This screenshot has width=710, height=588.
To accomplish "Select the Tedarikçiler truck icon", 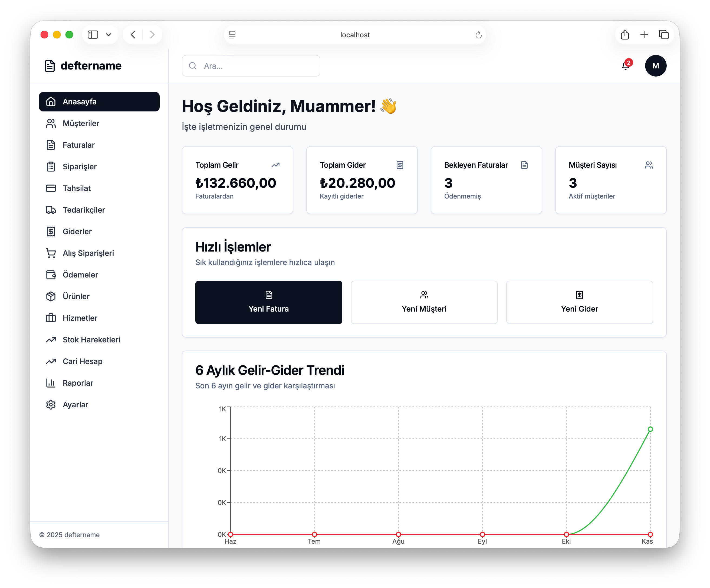I will [x=51, y=210].
